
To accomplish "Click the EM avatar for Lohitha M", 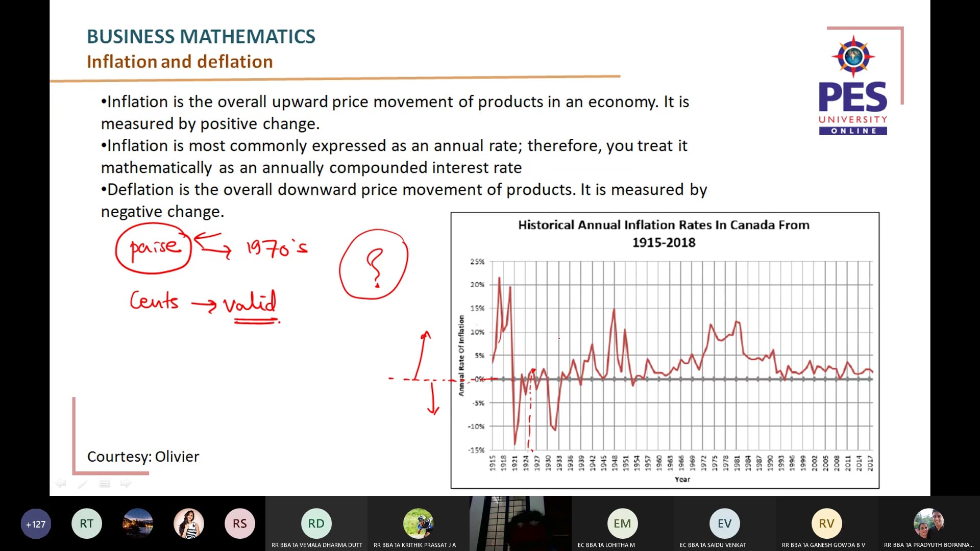I will (x=622, y=523).
